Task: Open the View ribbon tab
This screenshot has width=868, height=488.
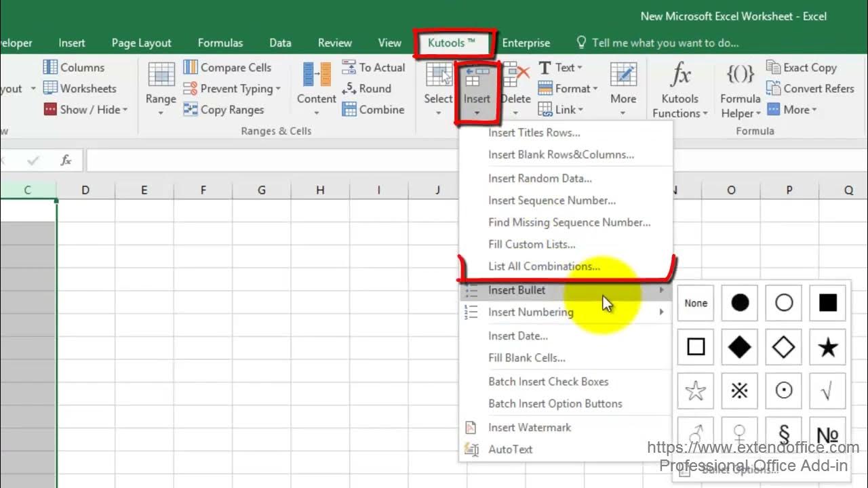Action: coord(389,43)
